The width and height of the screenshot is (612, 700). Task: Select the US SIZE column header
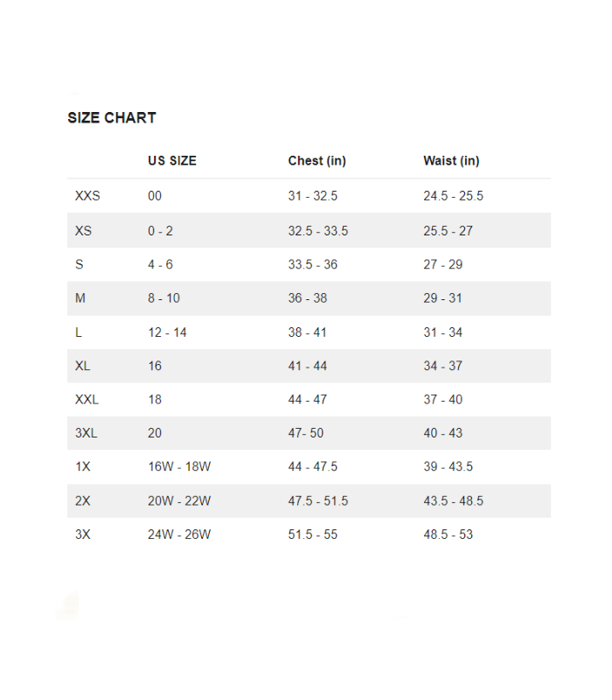click(x=172, y=161)
